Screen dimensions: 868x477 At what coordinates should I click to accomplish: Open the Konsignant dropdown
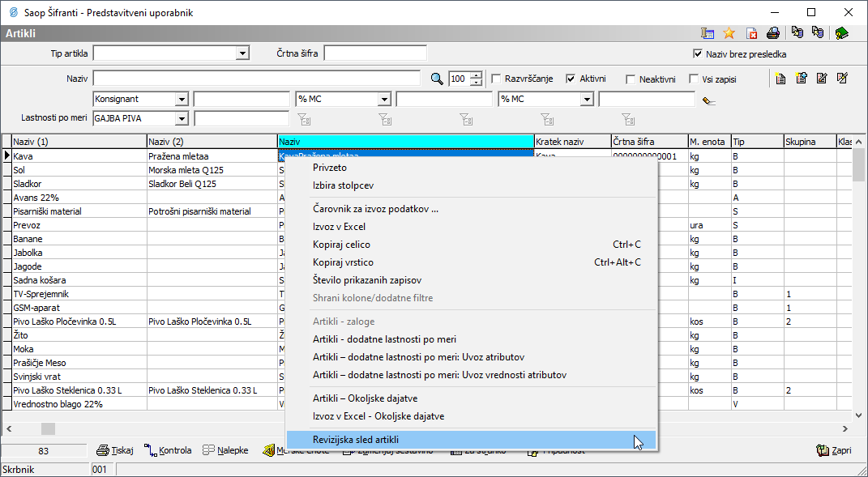[x=182, y=100]
